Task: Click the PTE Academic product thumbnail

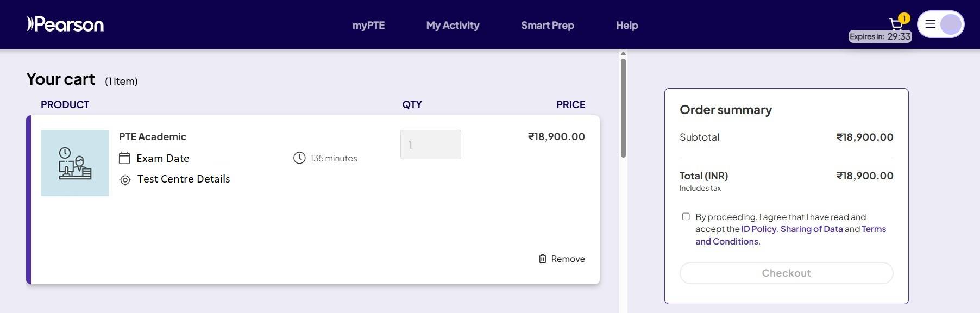Action: [x=74, y=162]
